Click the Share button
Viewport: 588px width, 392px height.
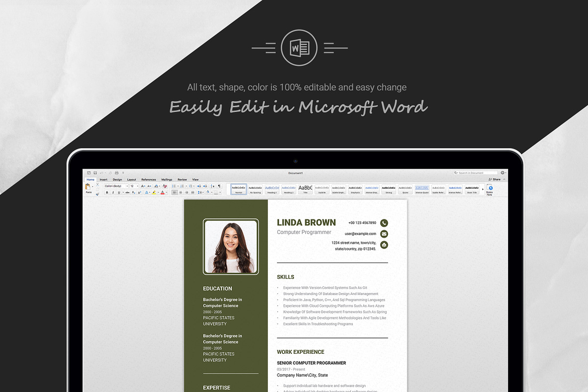494,179
